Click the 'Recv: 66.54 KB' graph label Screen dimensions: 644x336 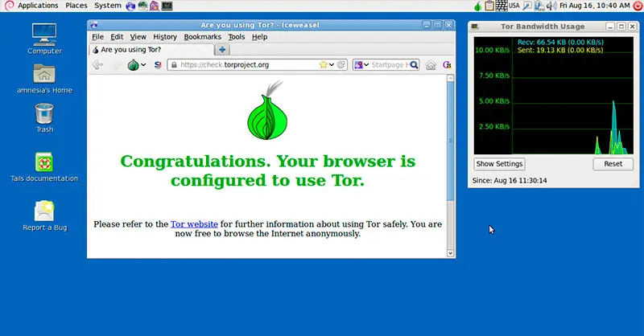pos(560,42)
